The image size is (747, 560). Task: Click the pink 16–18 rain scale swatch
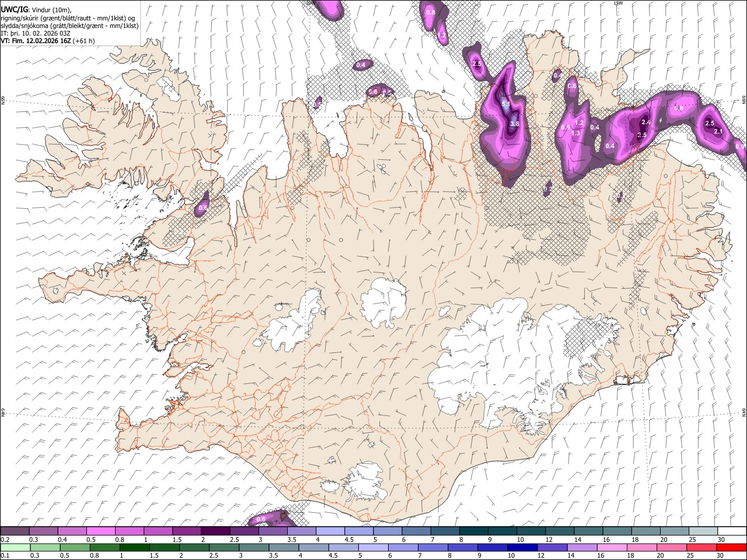(x=613, y=547)
